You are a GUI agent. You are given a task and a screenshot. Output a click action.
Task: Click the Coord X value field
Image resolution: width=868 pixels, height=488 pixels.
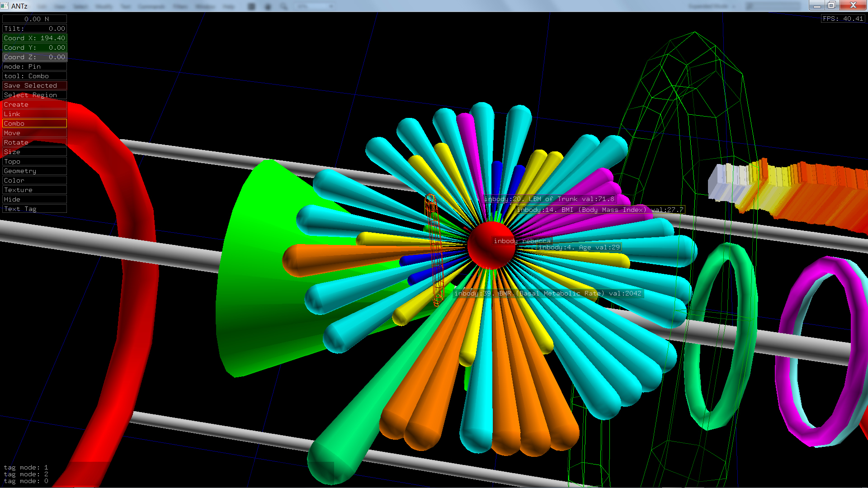pos(34,38)
